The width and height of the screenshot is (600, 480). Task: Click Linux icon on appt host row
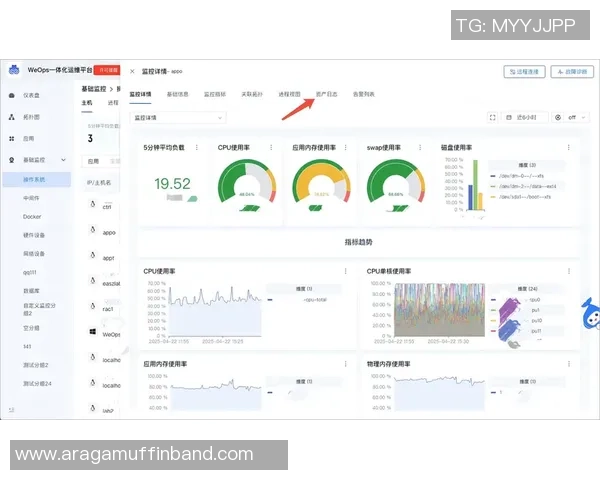(93, 255)
